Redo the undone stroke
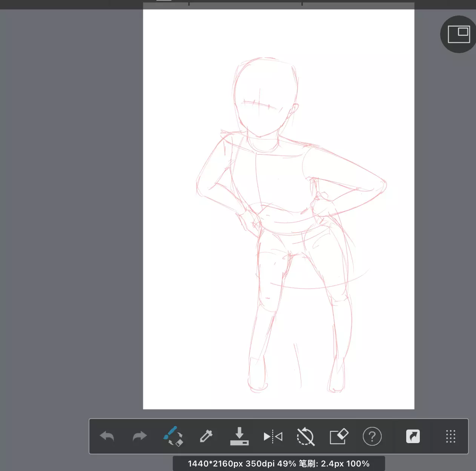Viewport: 476px width, 471px height. coord(140,437)
